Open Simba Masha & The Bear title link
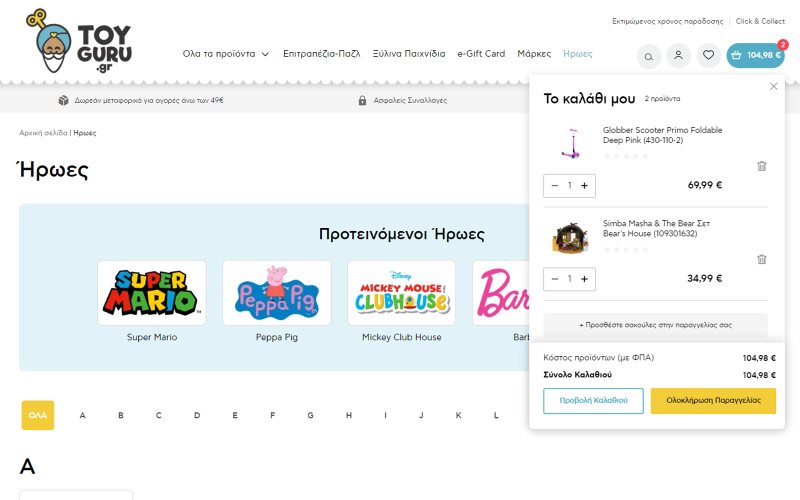This screenshot has height=500, width=800. (x=656, y=229)
